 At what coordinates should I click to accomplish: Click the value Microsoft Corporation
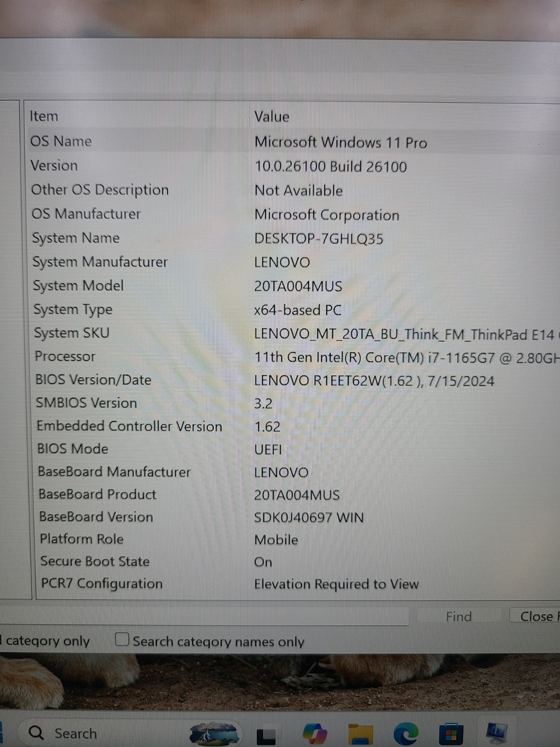(327, 215)
